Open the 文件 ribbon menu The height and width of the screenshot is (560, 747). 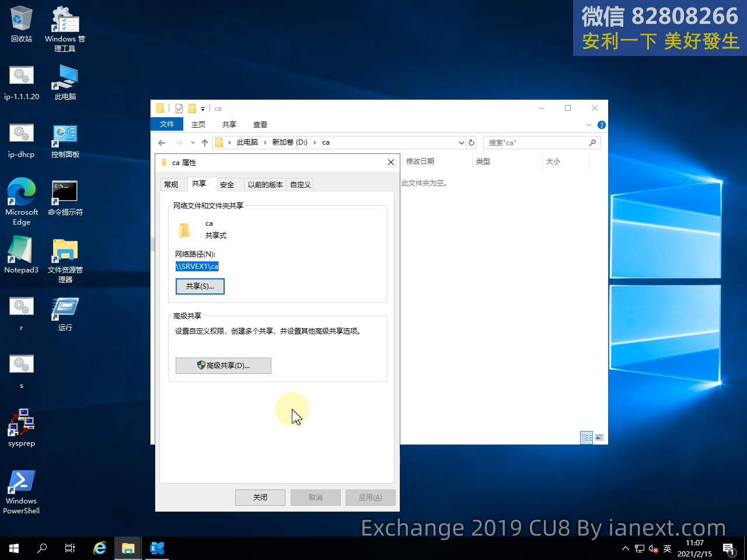click(x=167, y=124)
